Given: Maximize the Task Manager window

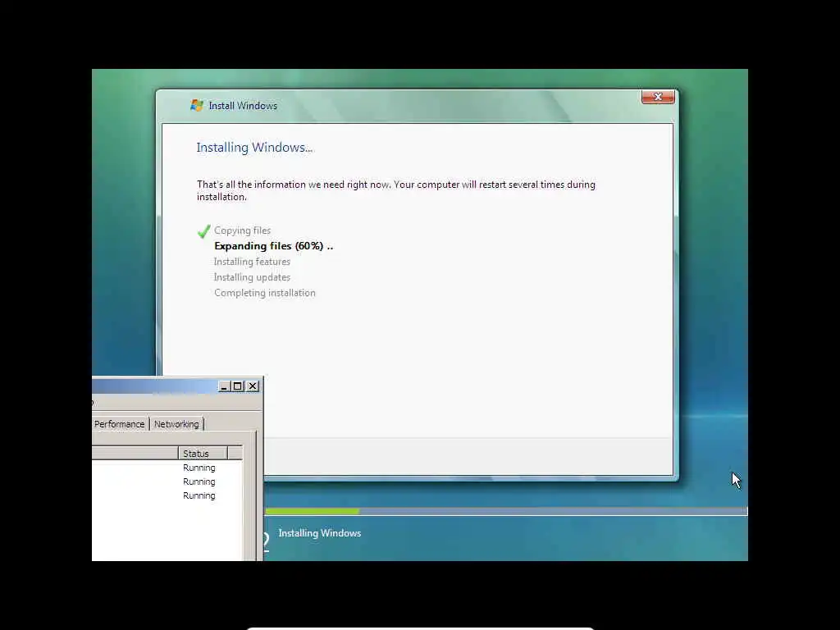Looking at the screenshot, I should [238, 386].
